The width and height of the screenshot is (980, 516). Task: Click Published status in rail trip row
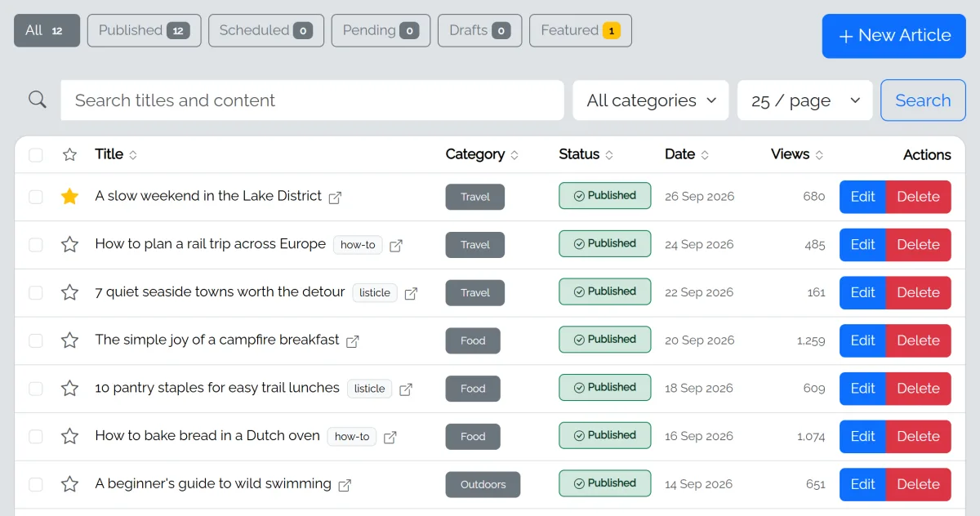[x=605, y=244]
